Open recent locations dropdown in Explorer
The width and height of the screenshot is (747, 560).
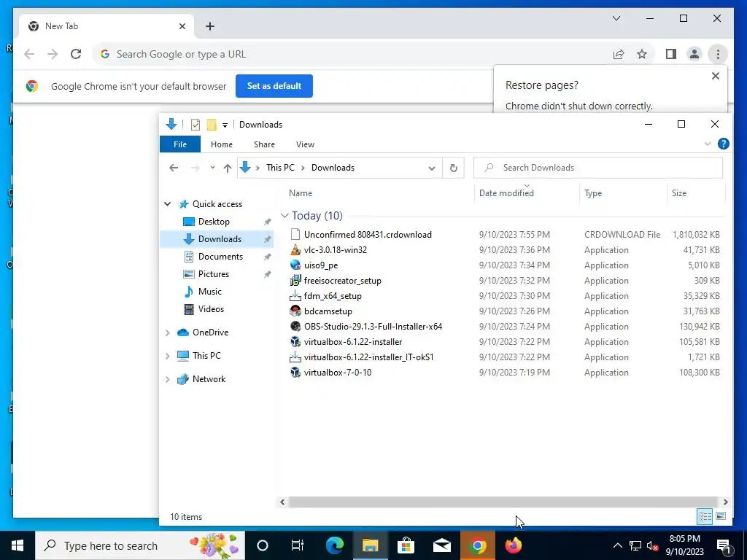pos(212,168)
